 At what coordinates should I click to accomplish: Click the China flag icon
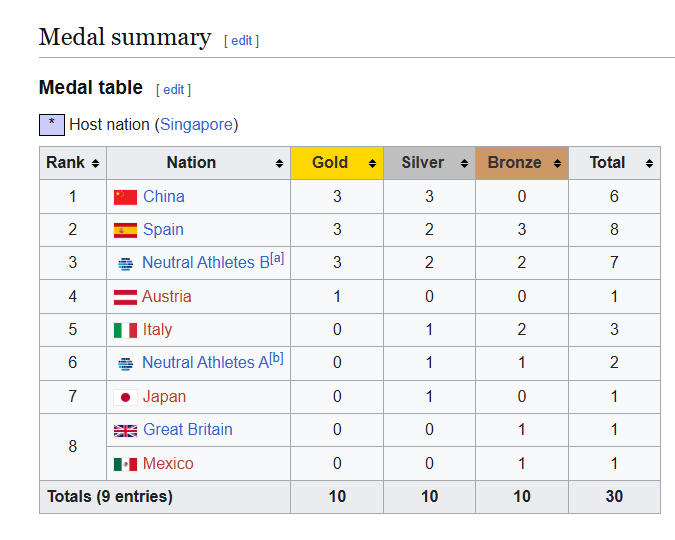[x=125, y=197]
